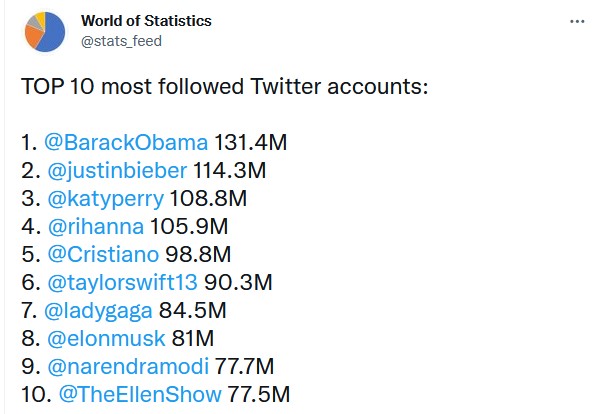
Task: Go to the @ladygaga profile mention
Action: click(98, 311)
